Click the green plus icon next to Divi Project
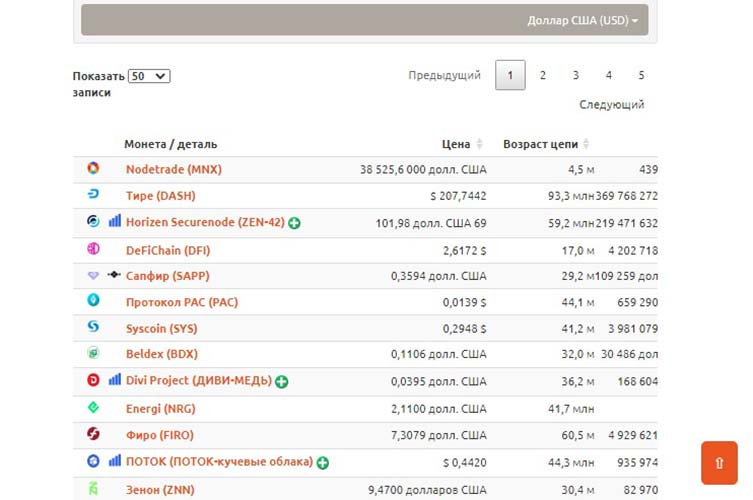This screenshot has width=753, height=500. point(282,381)
